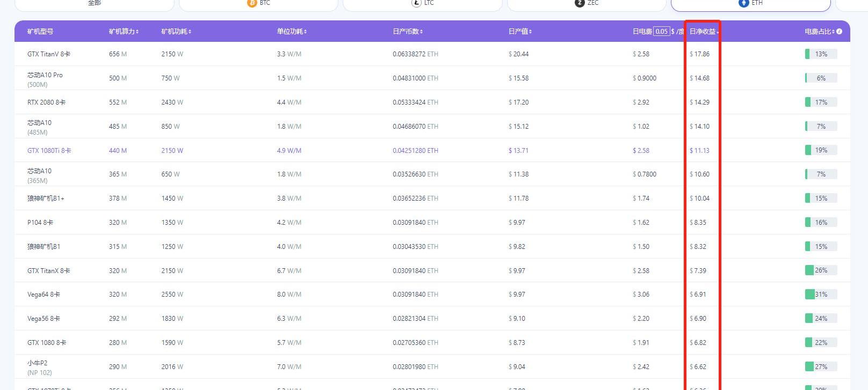Click the LTC coin icon

[x=416, y=3]
